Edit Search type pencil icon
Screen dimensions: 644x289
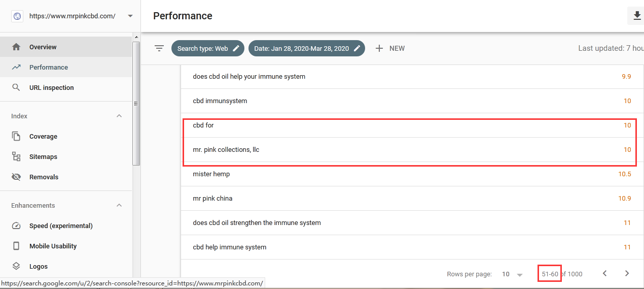[236, 48]
